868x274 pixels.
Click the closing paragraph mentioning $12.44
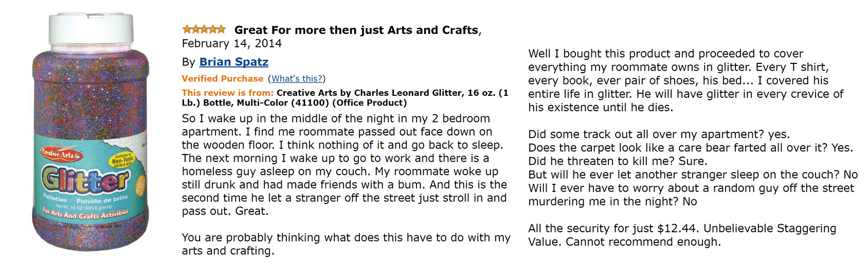click(682, 235)
